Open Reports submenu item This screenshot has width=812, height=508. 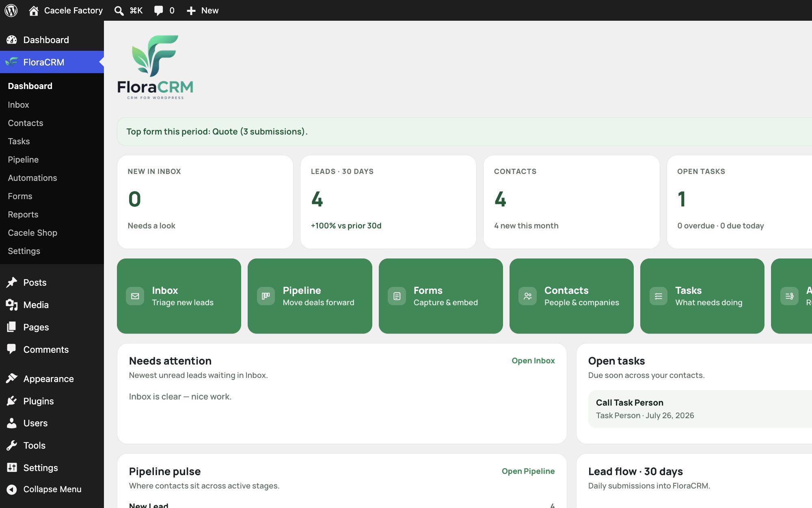[x=23, y=214]
